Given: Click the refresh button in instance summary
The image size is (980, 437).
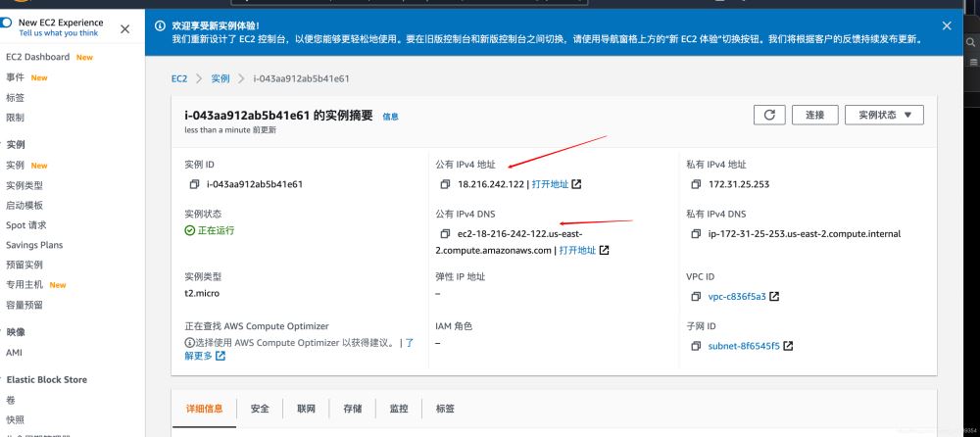Looking at the screenshot, I should (769, 115).
